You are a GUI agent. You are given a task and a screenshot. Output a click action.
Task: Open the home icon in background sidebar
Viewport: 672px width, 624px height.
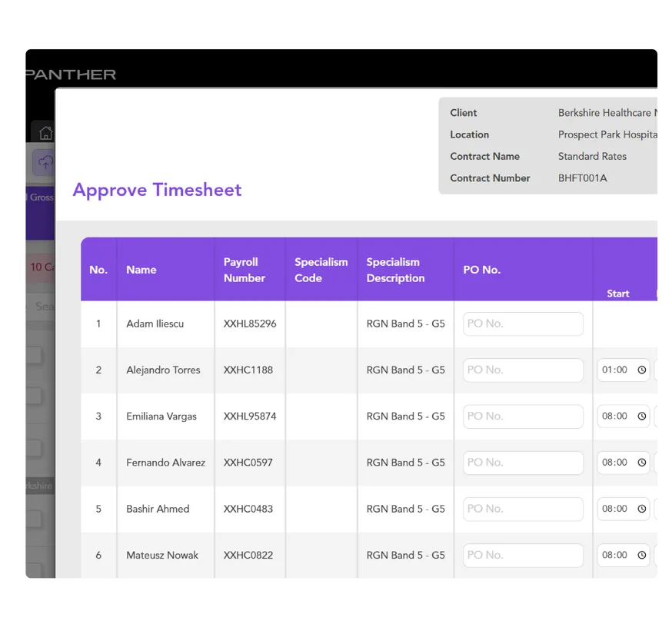[46, 133]
